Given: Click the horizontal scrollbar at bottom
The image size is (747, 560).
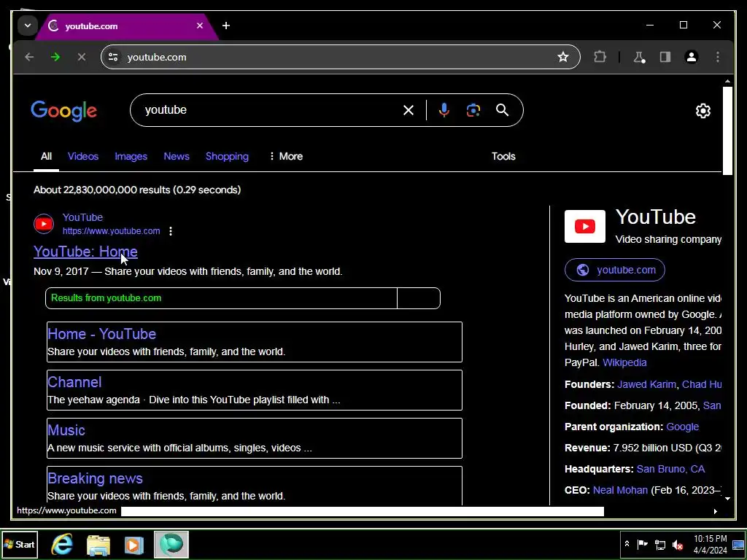Looking at the screenshot, I should click(362, 511).
